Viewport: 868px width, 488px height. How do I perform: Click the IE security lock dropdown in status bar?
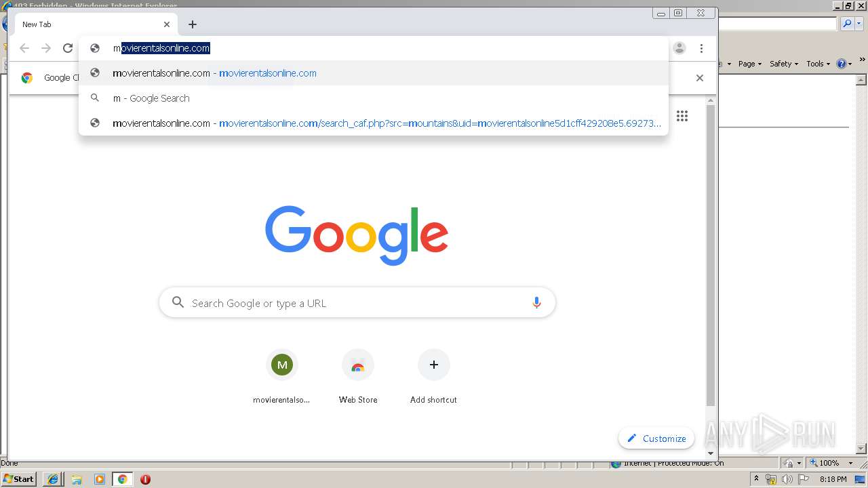click(x=793, y=463)
